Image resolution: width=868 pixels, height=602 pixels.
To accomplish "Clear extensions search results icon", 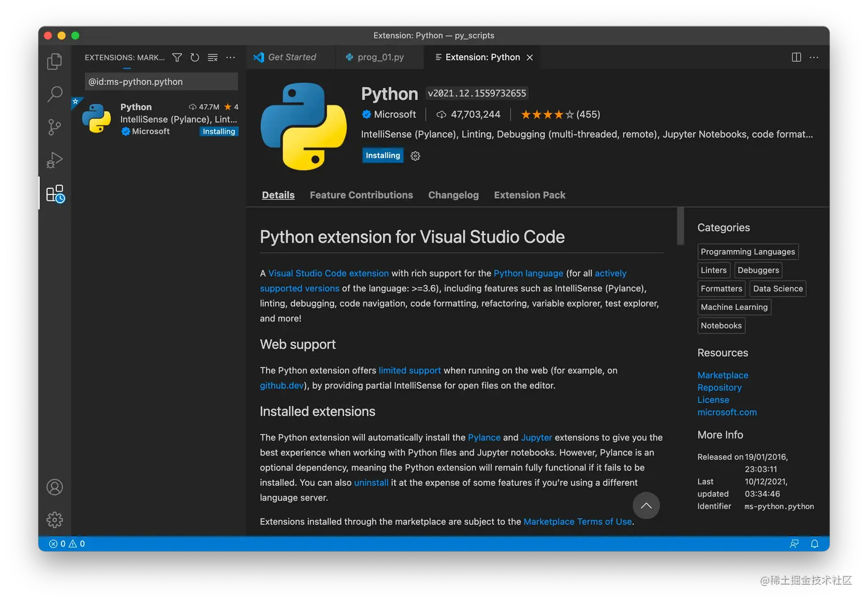I will (212, 57).
